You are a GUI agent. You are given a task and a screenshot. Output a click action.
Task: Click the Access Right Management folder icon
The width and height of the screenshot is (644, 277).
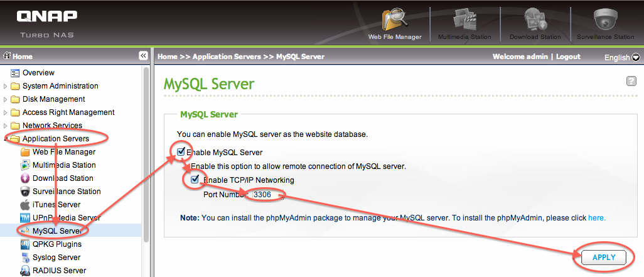click(x=15, y=112)
